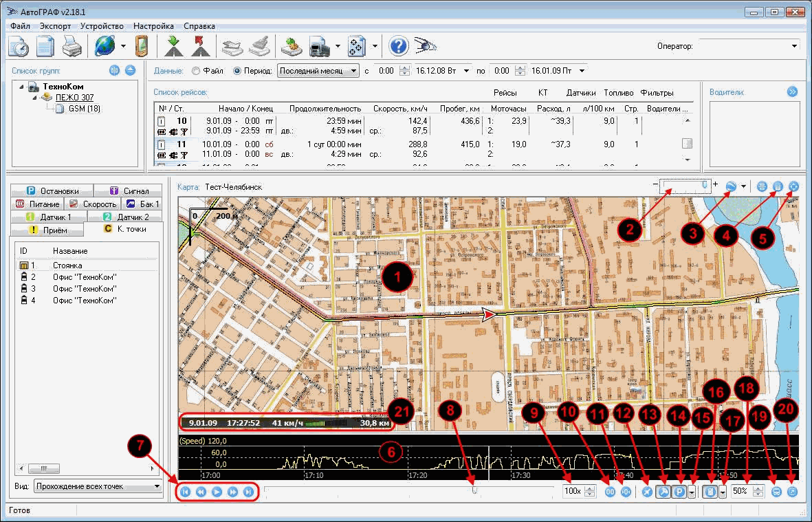Screen dimensions: 812x522
Task: Jump to track start with first playback button
Action: click(185, 492)
